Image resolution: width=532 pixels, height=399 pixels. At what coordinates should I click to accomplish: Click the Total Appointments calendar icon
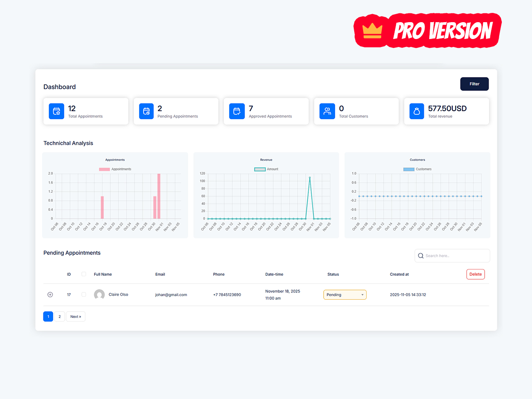coord(56,111)
